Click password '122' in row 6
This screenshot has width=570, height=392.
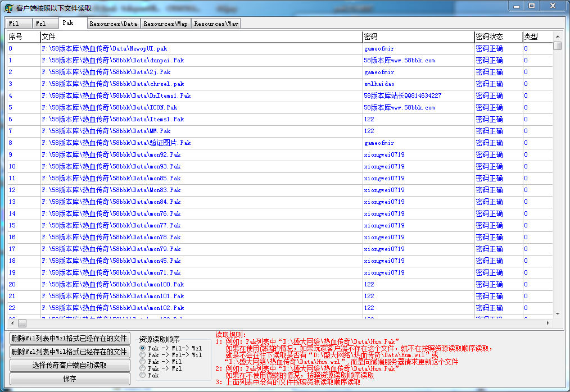point(369,119)
